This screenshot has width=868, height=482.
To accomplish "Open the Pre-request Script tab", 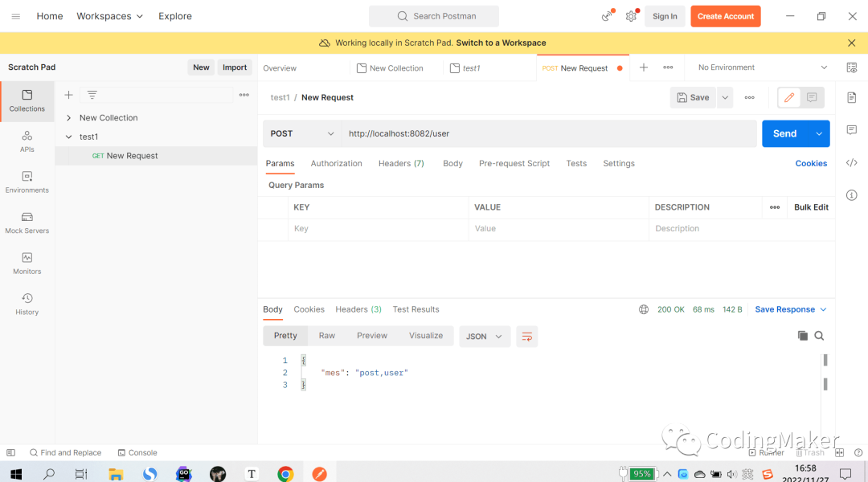I will coord(514,163).
